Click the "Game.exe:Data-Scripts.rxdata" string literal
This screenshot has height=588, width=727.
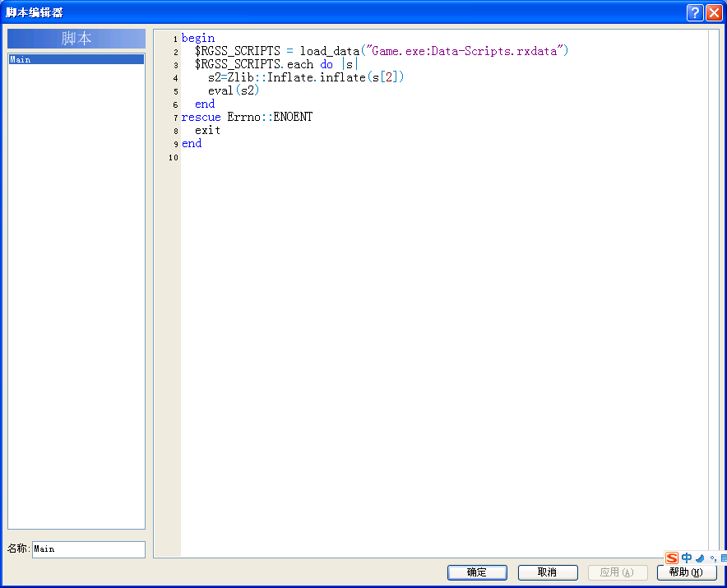[465, 51]
